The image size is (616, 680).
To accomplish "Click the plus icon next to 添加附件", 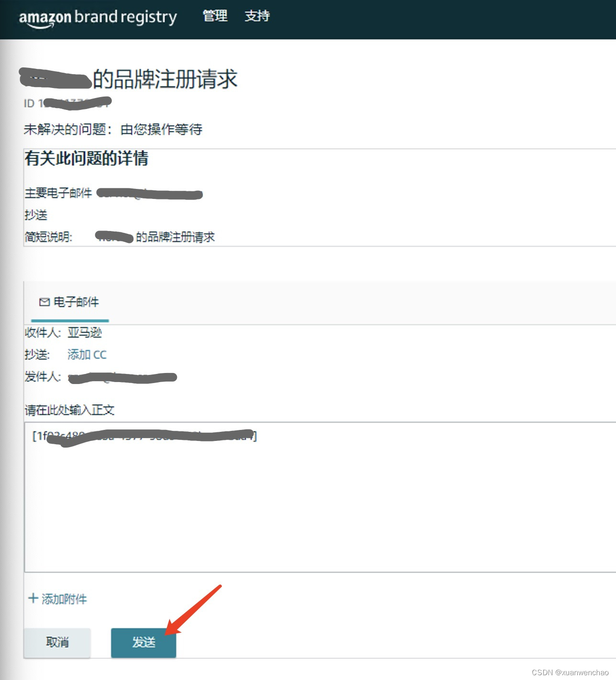I will click(33, 598).
